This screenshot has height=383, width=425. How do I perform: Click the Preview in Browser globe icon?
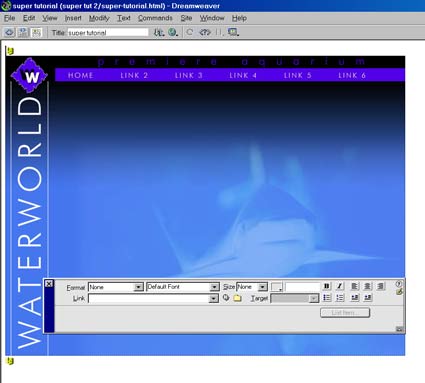point(173,32)
